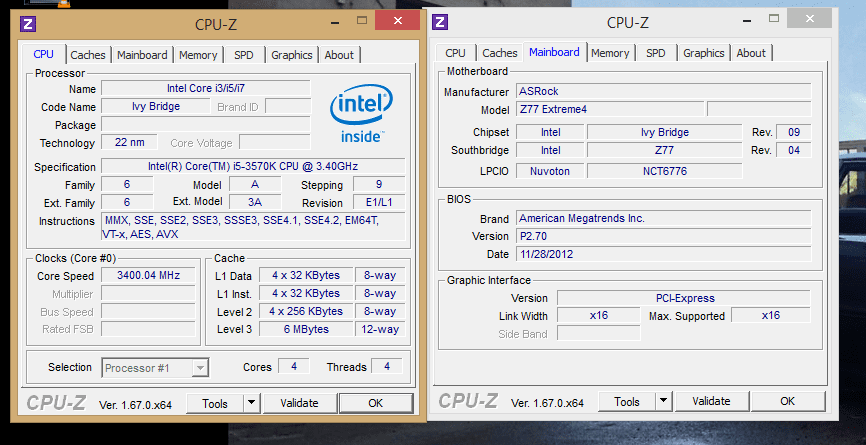The height and width of the screenshot is (445, 866).
Task: Click Level 3 '6 MBytes' cache value
Action: point(306,330)
